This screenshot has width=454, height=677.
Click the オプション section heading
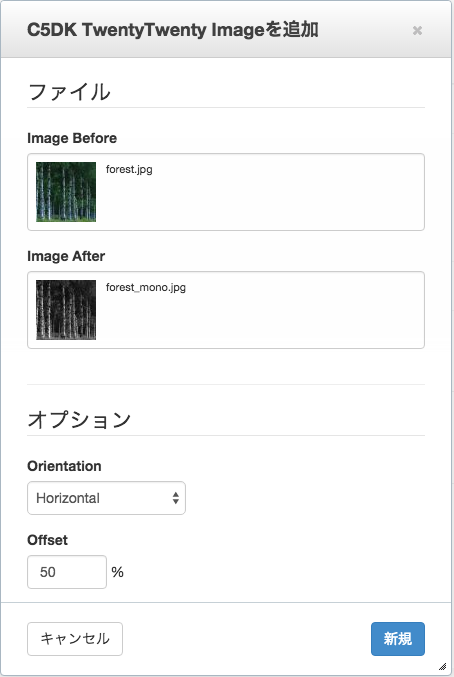coord(79,420)
